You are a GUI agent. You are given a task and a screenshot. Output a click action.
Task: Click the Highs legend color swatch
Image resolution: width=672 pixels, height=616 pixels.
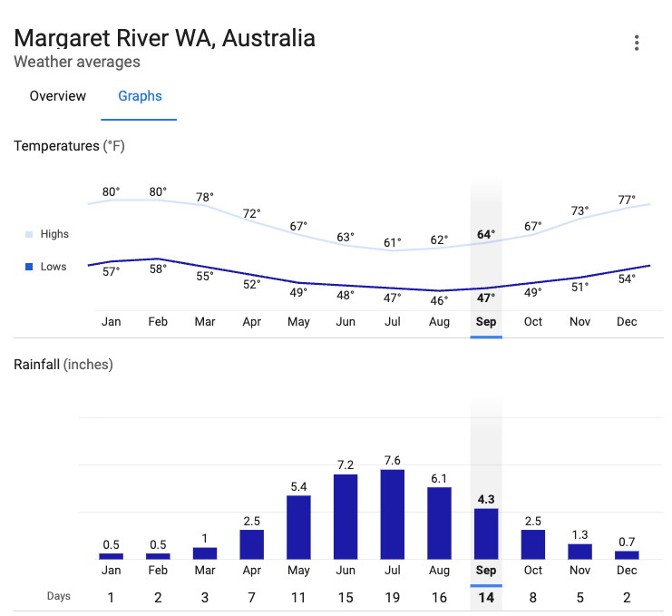pos(29,234)
